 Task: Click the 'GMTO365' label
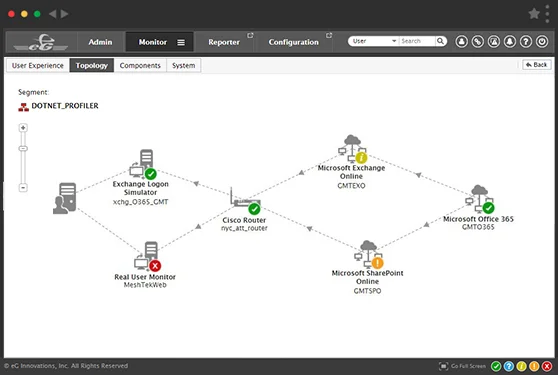pos(478,227)
